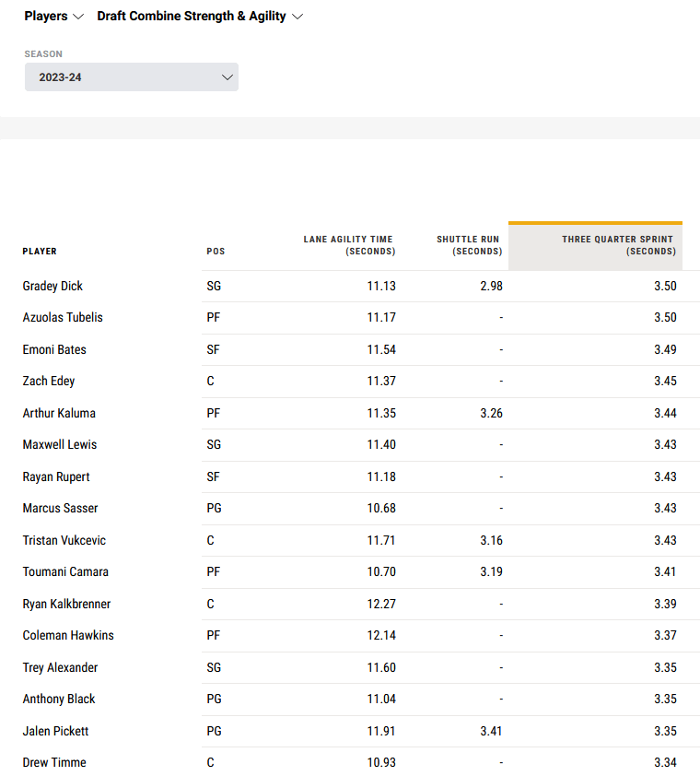Sort by Shuttle Run column header

[x=469, y=245]
